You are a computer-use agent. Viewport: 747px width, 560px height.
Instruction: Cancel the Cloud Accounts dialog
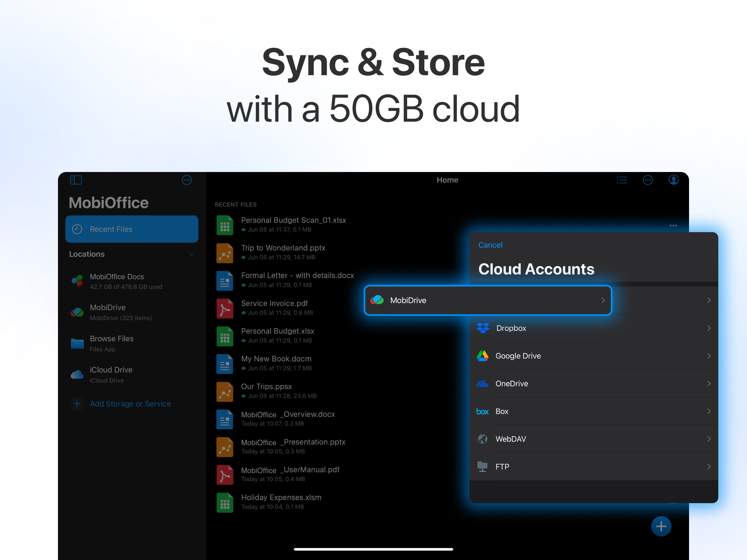[x=490, y=245]
